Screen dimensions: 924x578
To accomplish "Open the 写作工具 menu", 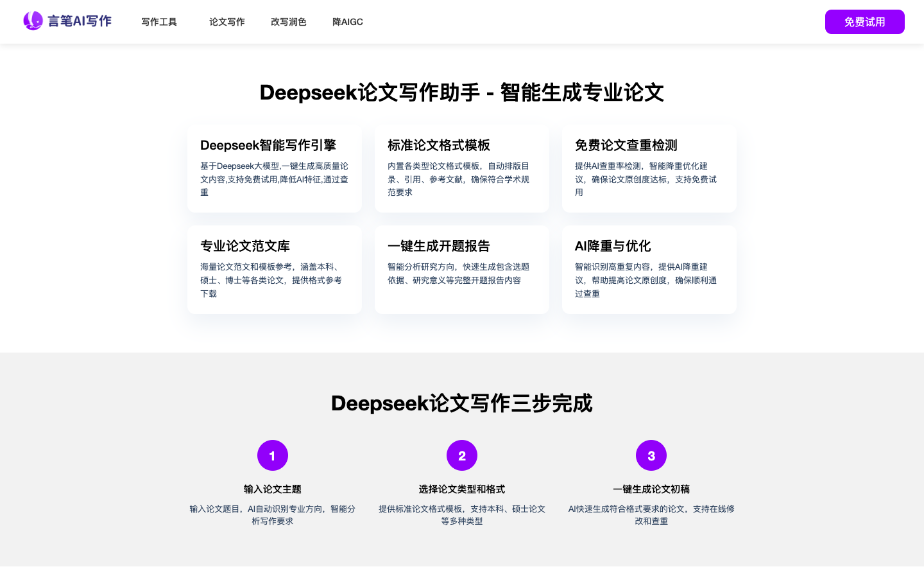I will coord(159,22).
